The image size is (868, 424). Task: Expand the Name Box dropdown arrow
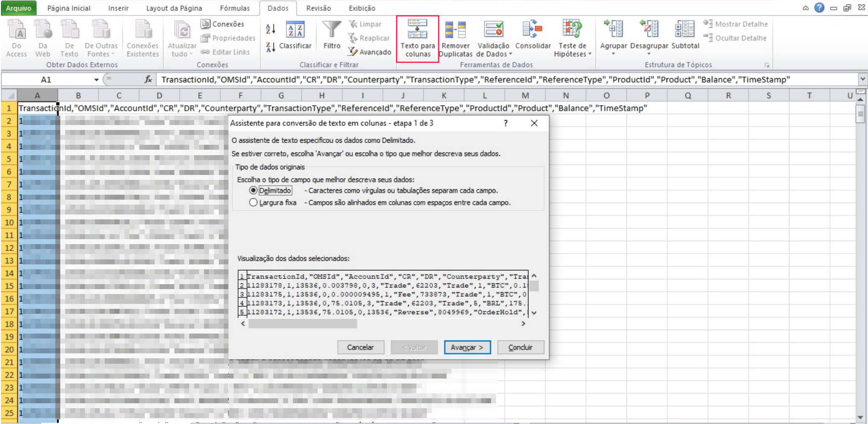click(x=96, y=80)
